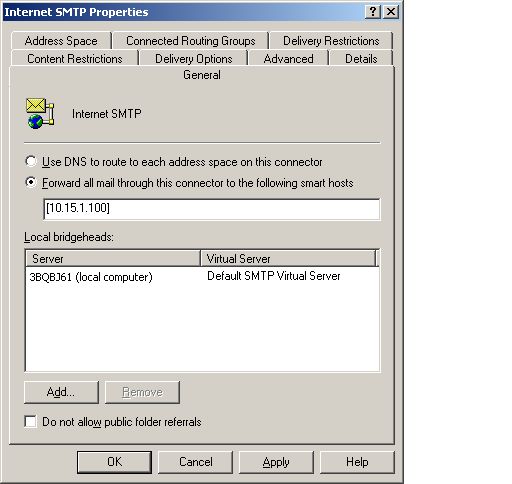Close the Internet SMTP Properties dialog
Screen dimensions: 512x484
pos(391,12)
